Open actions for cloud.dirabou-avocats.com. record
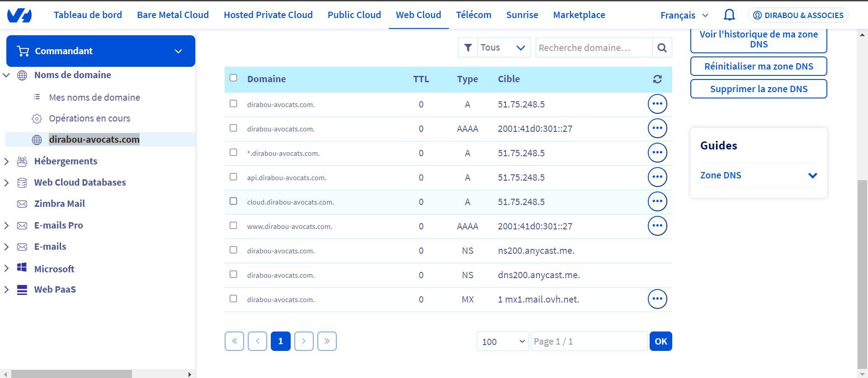The image size is (868, 378). (x=657, y=201)
